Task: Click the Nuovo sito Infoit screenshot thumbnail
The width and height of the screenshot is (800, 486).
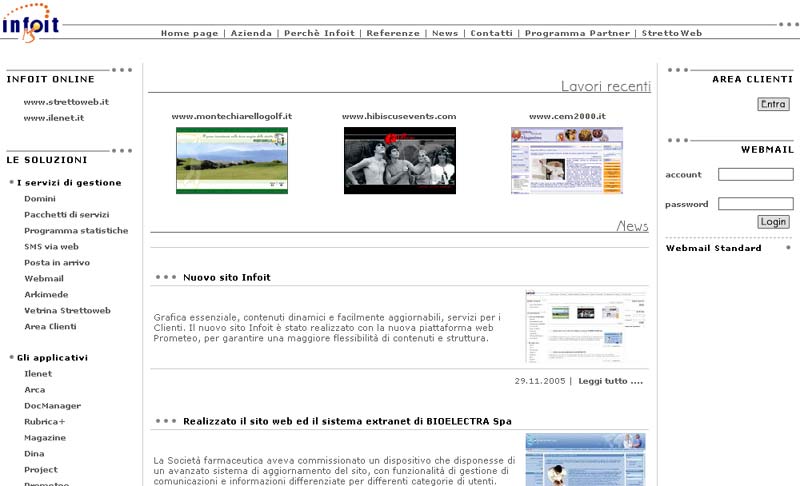Action: [585, 326]
